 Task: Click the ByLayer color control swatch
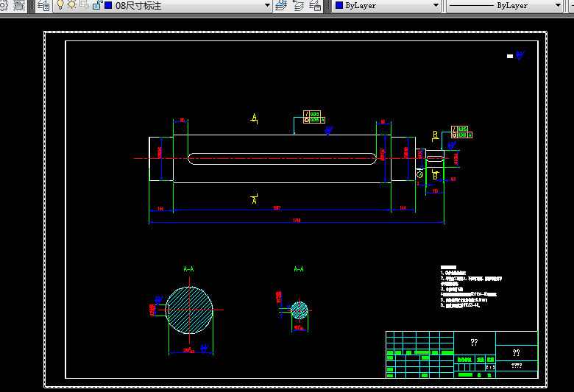339,5
